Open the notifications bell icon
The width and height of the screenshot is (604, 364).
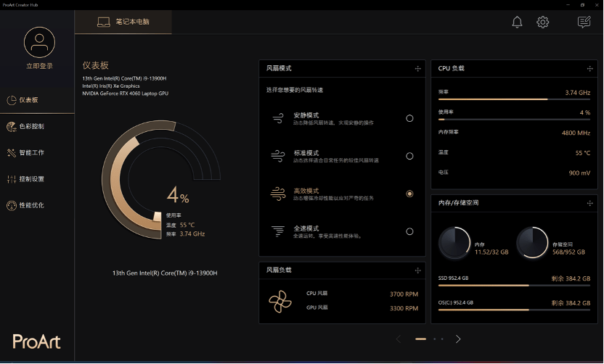(x=517, y=22)
